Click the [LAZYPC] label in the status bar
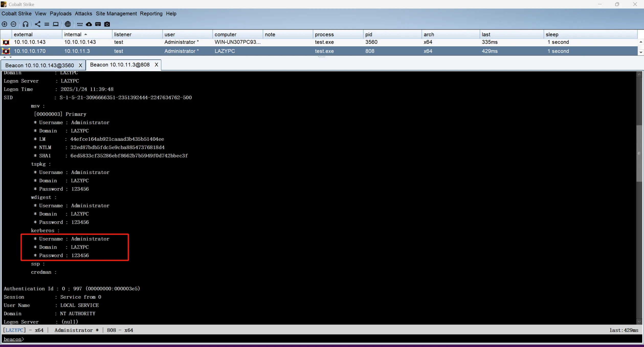 14,330
